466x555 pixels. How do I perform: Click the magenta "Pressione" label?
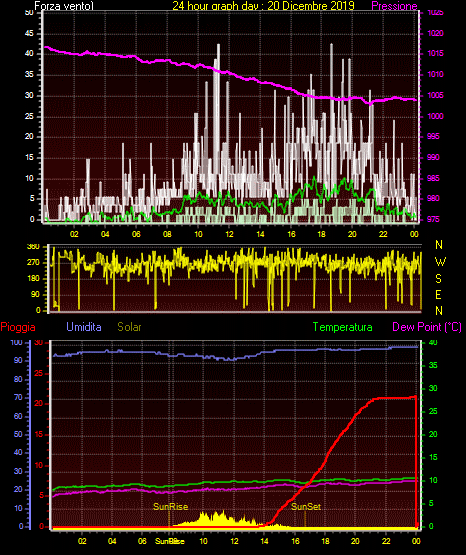tap(394, 6)
